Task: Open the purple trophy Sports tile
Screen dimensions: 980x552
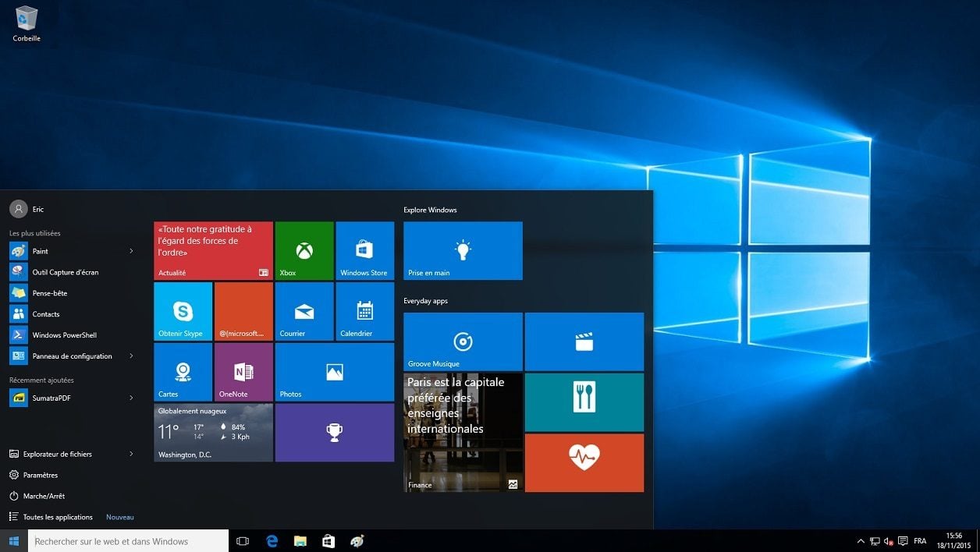Action: pyautogui.click(x=335, y=433)
